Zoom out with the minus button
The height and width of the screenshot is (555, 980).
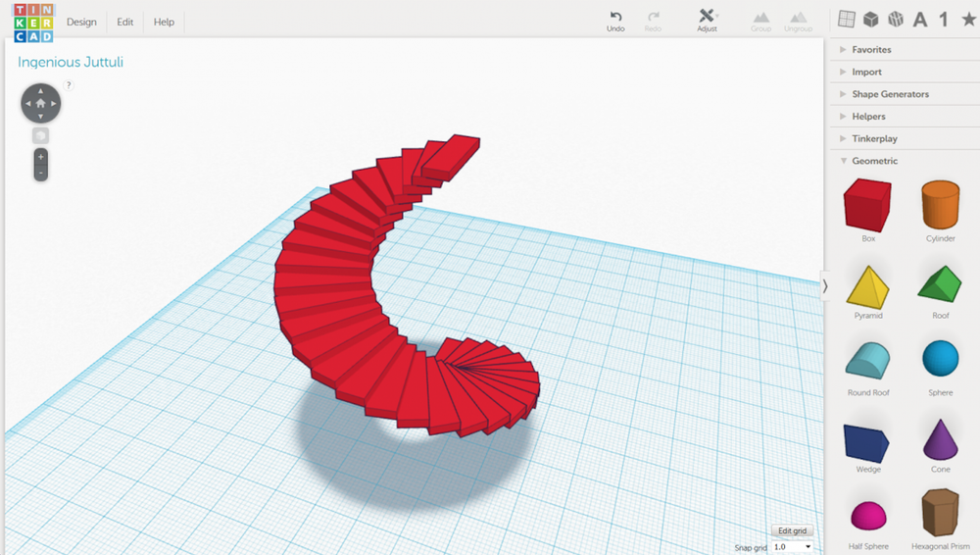point(40,174)
